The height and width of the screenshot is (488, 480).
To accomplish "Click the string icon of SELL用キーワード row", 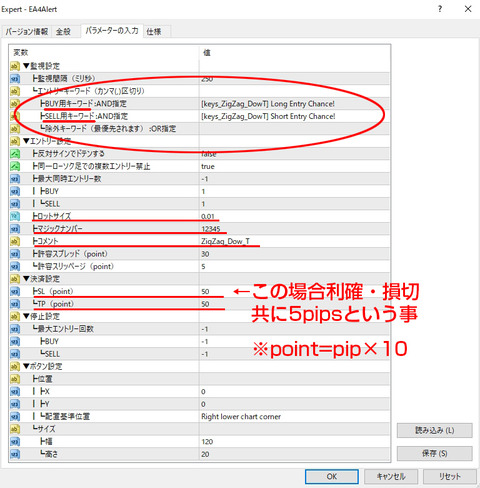I will tap(15, 116).
